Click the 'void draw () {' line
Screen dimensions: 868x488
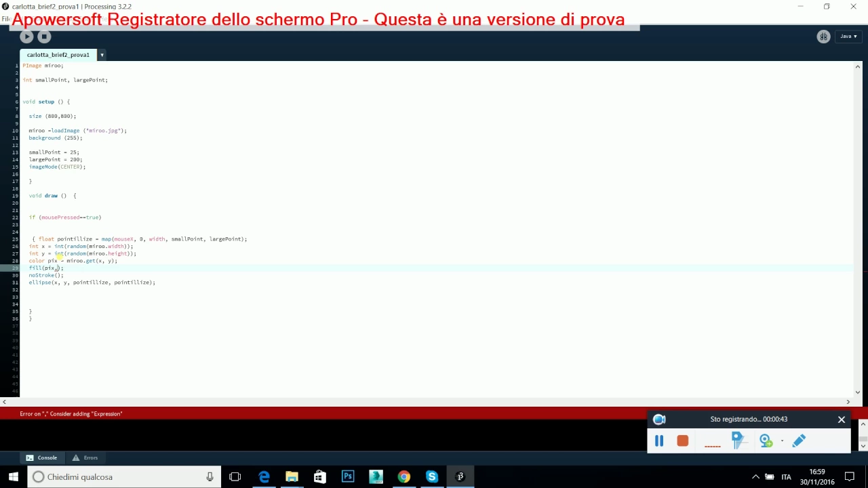pyautogui.click(x=52, y=196)
